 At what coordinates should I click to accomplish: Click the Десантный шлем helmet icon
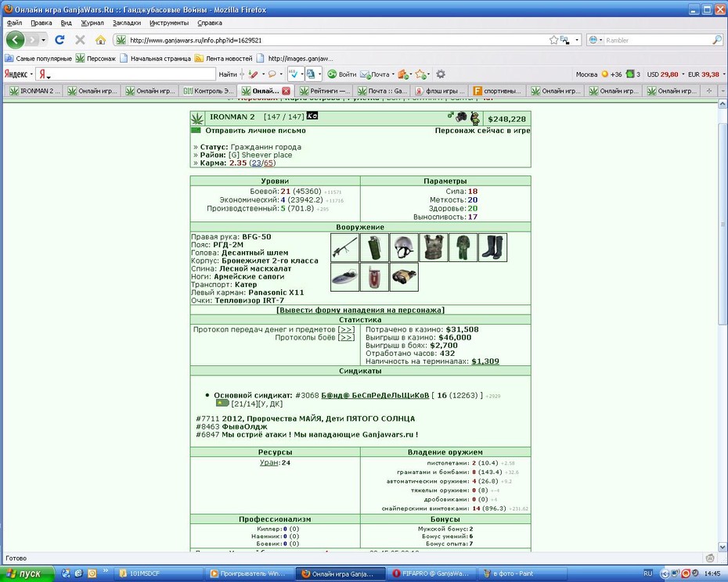404,247
